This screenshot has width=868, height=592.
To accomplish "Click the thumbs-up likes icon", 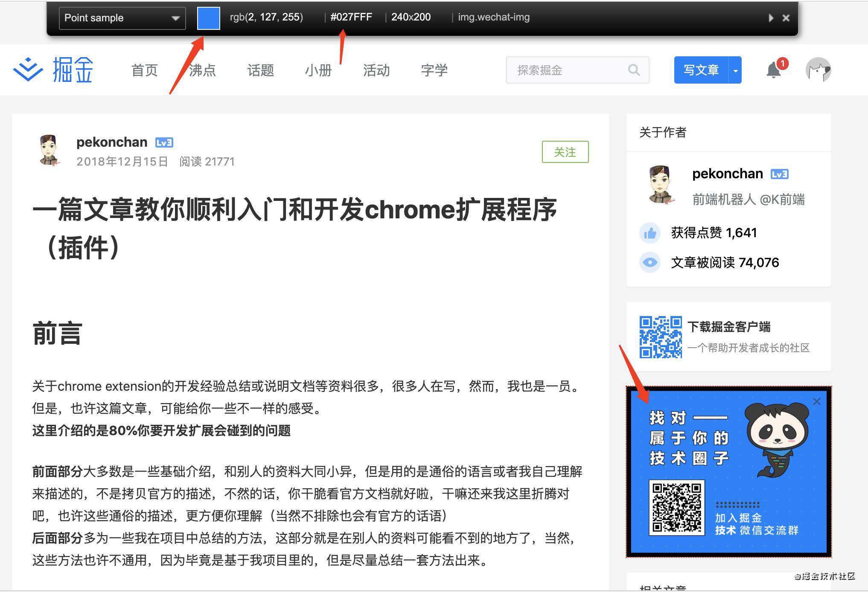I will click(650, 233).
